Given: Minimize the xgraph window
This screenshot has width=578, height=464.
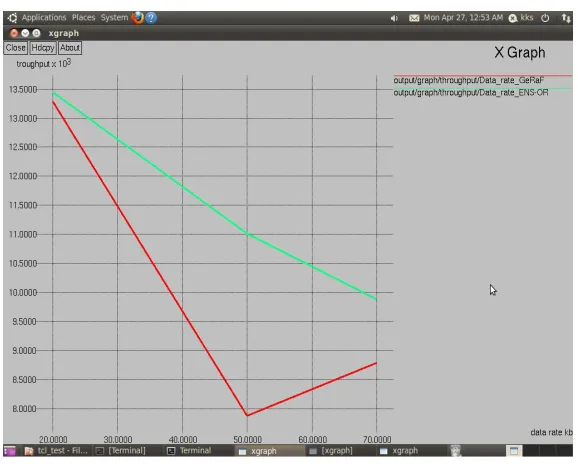Looking at the screenshot, I should [25, 33].
